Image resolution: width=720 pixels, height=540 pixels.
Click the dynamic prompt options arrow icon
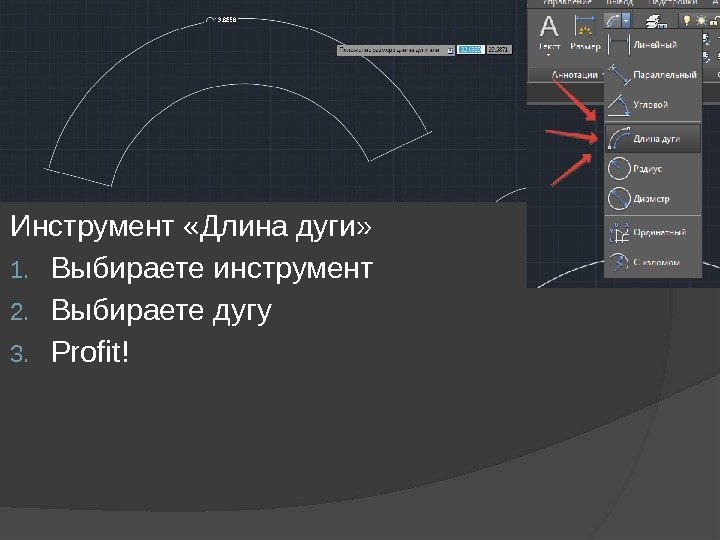pyautogui.click(x=450, y=51)
